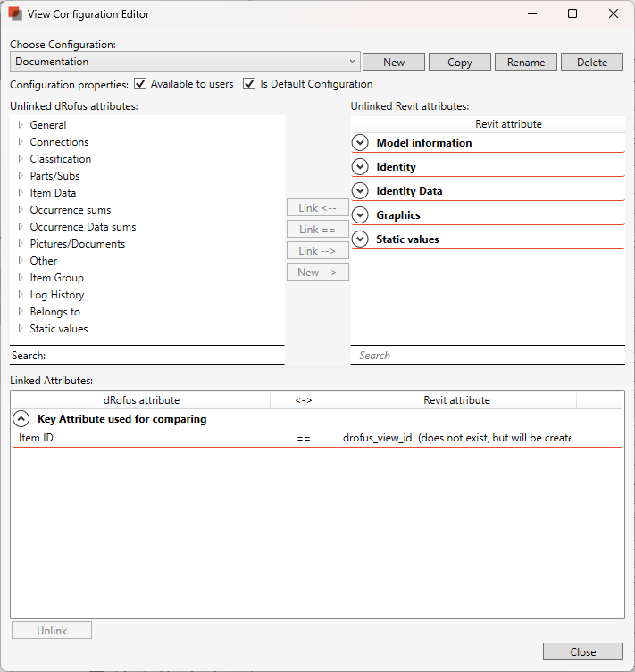This screenshot has width=635, height=672.
Task: Click the Revit attributes Search field
Action: pyautogui.click(x=487, y=355)
